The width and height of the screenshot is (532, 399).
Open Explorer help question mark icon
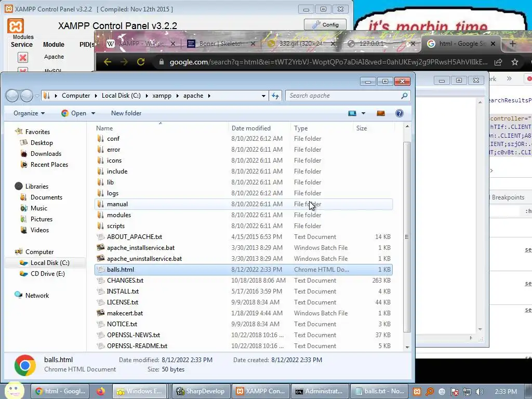(400, 113)
